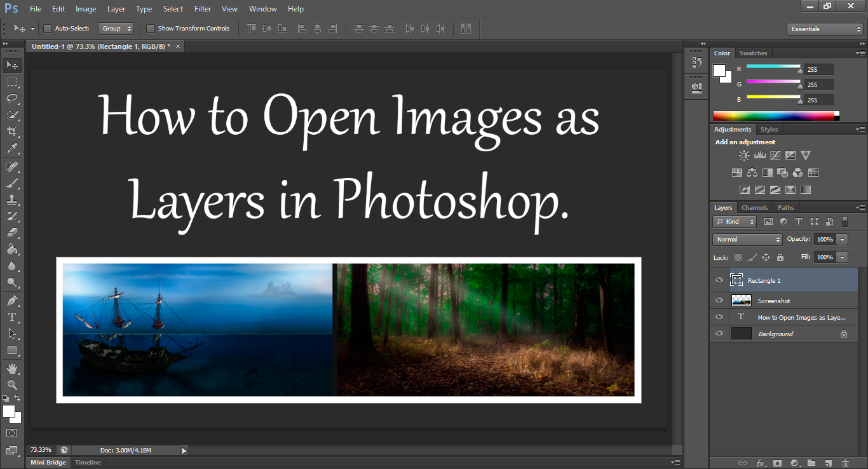Toggle lock all button
The image size is (868, 469).
[780, 257]
